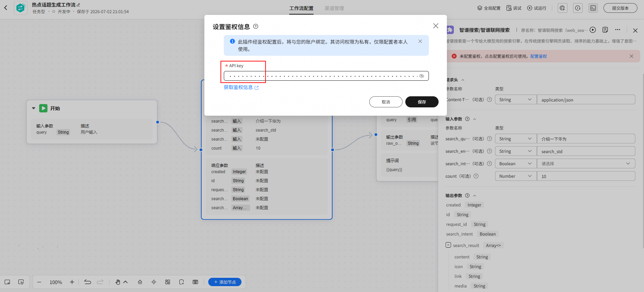
Task: Open search_engine String type dropdown
Action: tap(516, 151)
